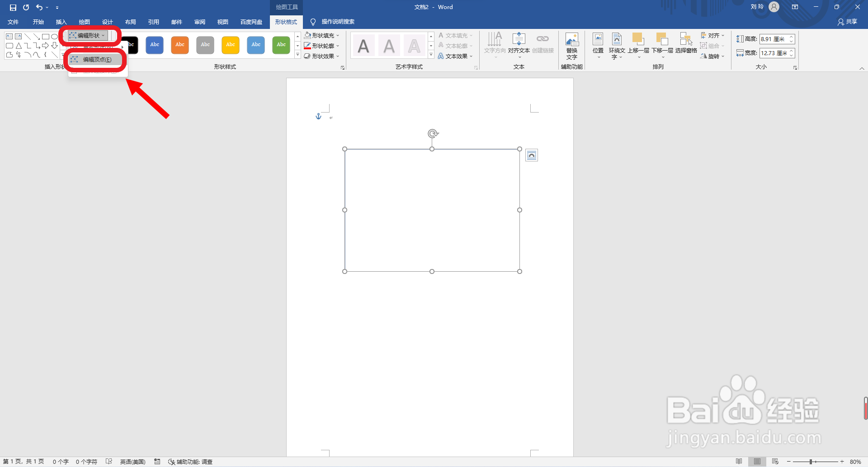This screenshot has width=868, height=467.
Task: Open the Selection Pane (选择窗格)
Action: [686, 43]
